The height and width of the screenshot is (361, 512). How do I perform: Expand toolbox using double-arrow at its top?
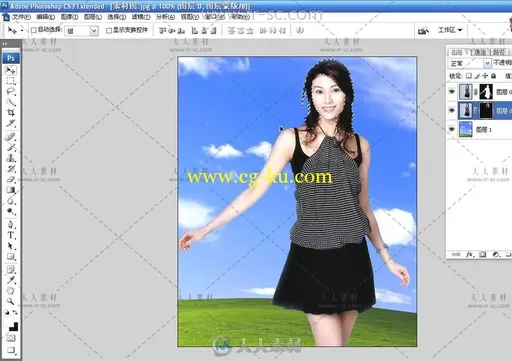5,43
